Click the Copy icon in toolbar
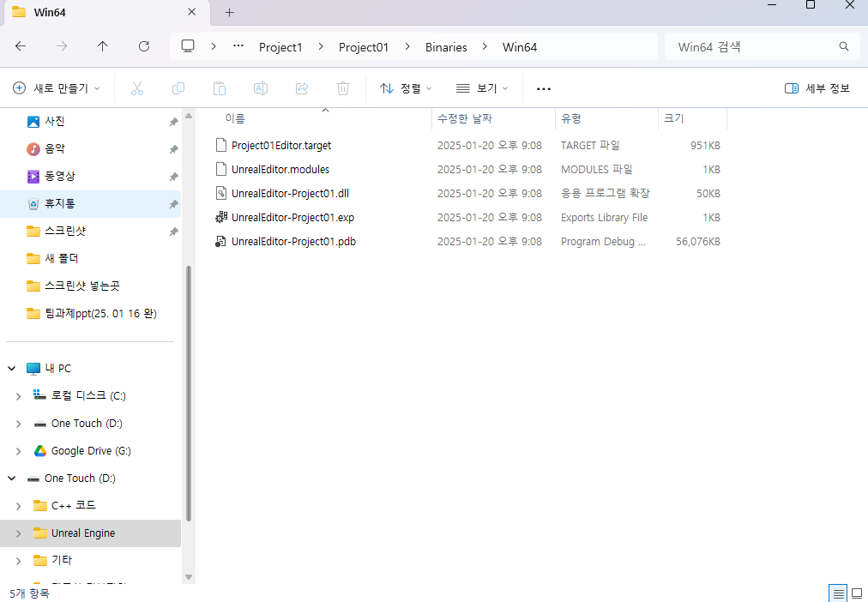The height and width of the screenshot is (602, 868). [x=178, y=88]
